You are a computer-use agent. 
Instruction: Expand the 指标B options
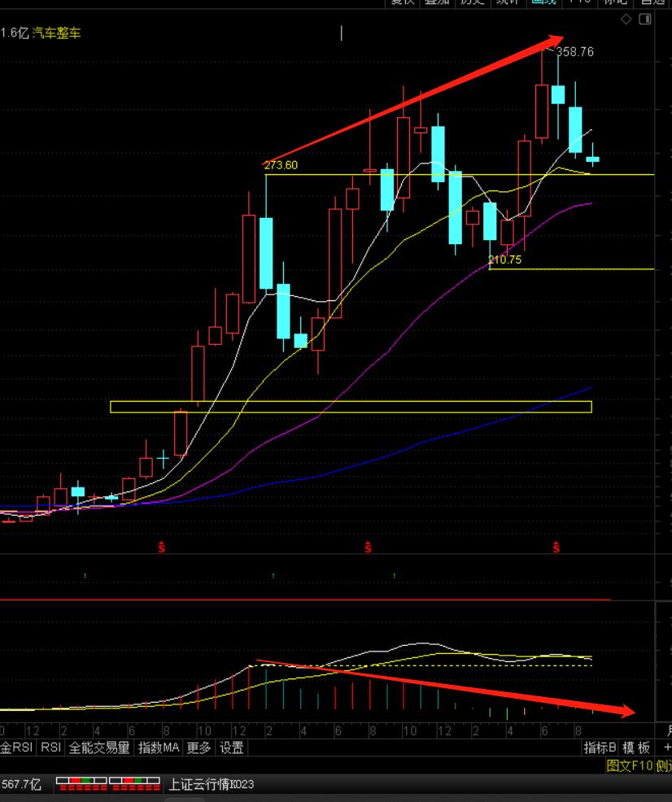click(600, 748)
